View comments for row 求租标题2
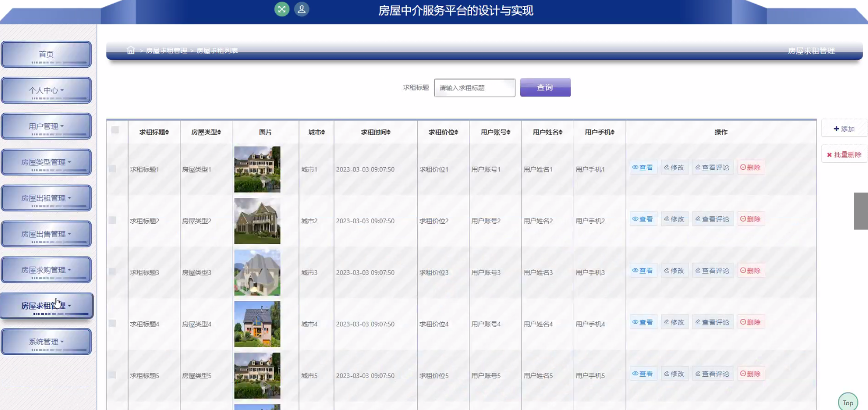 713,219
